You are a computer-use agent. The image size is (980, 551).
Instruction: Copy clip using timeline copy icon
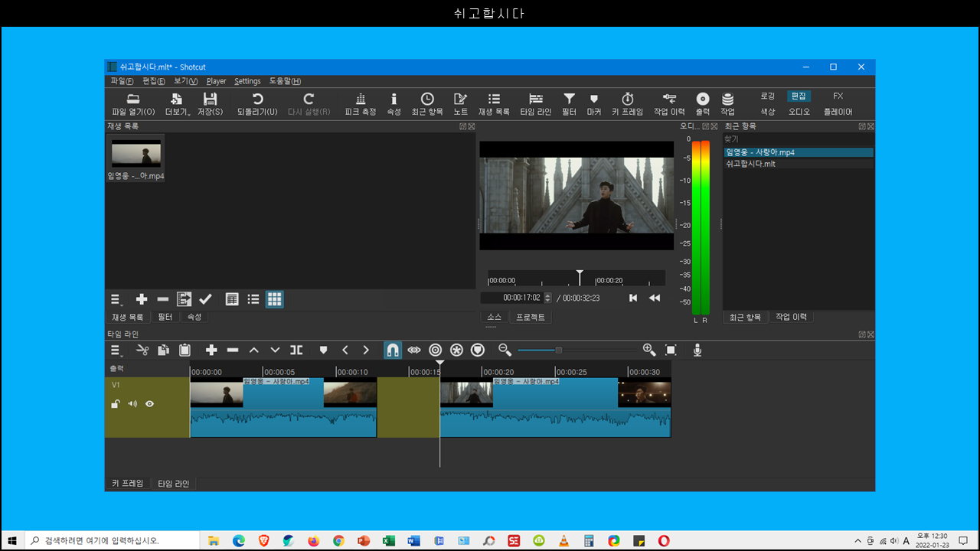pyautogui.click(x=163, y=350)
